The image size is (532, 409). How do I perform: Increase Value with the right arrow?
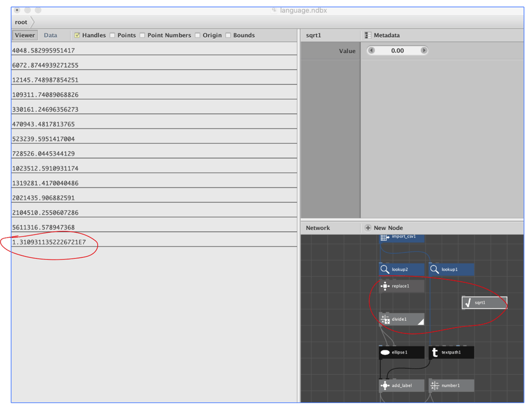(x=423, y=51)
